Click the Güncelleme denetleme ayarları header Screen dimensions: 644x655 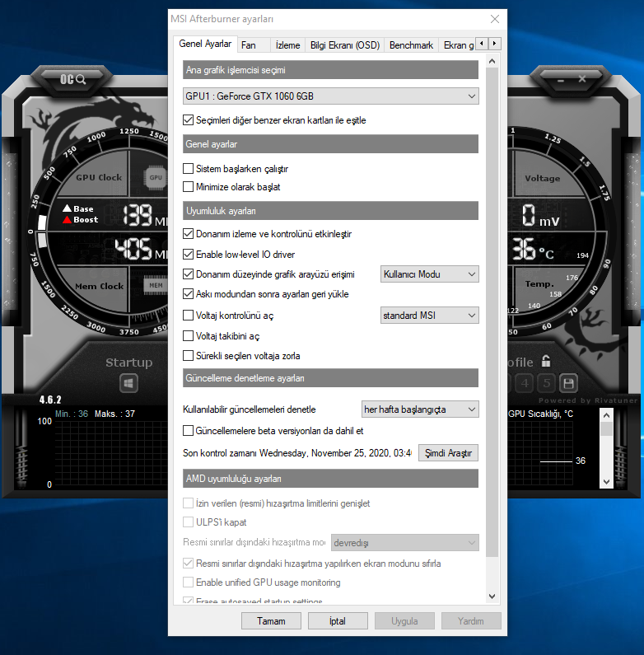pyautogui.click(x=331, y=377)
